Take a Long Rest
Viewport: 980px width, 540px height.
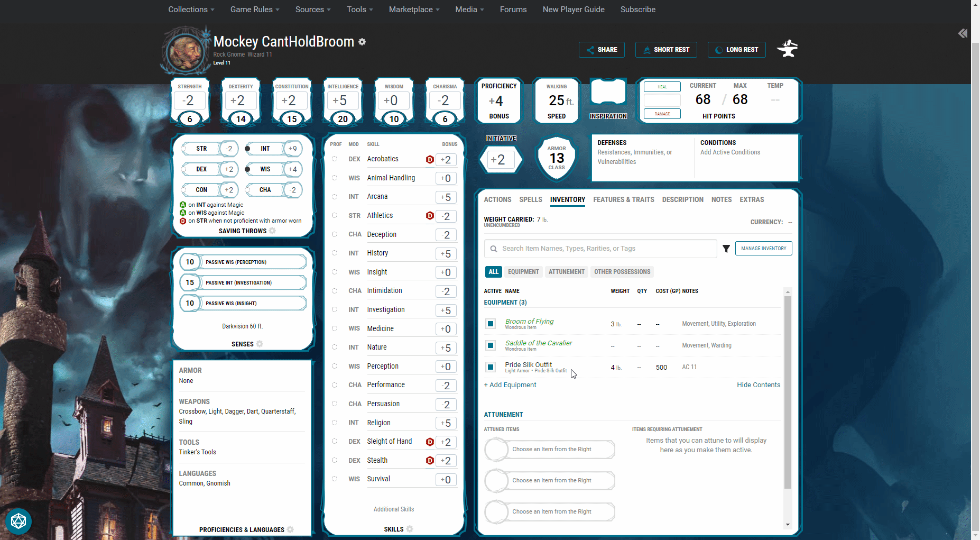[736, 50]
